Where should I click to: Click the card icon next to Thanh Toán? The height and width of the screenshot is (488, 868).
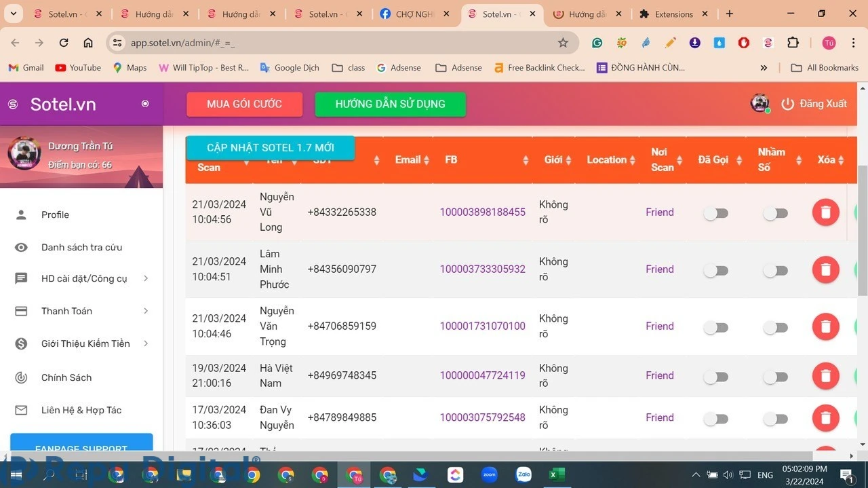(x=21, y=311)
